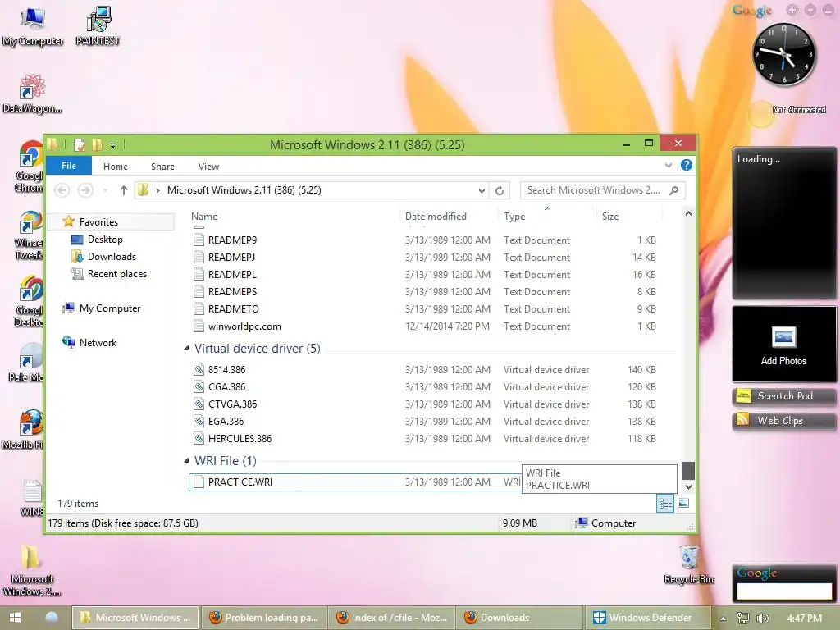Open the Home ribbon tab
840x630 pixels.
tap(115, 167)
